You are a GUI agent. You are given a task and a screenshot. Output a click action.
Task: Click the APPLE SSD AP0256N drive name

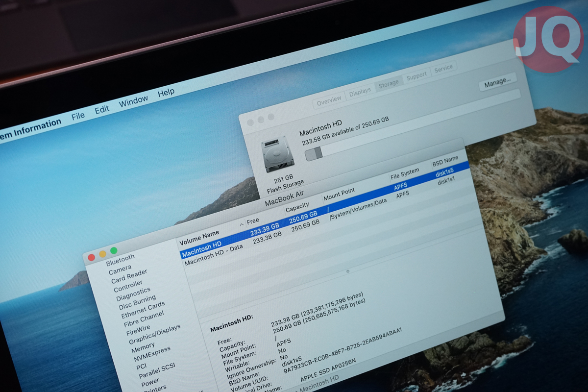(328, 369)
